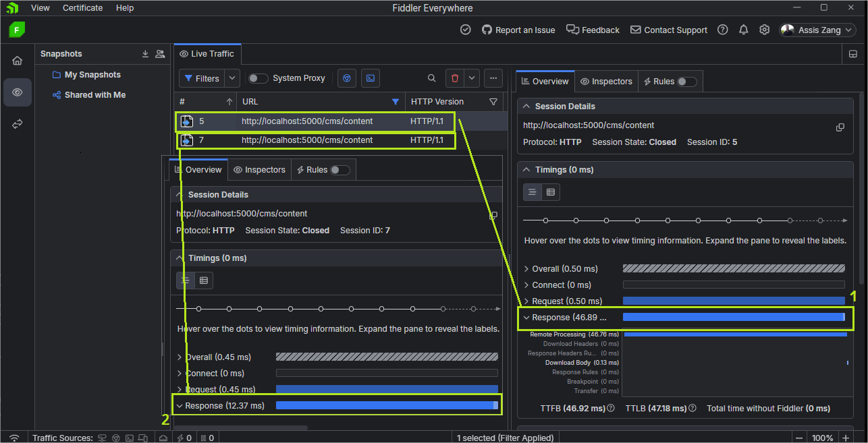
Task: Open the settings gear icon
Action: tap(765, 30)
